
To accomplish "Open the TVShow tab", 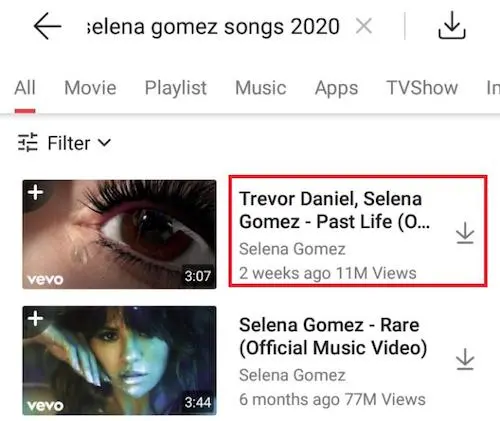I will click(x=422, y=88).
